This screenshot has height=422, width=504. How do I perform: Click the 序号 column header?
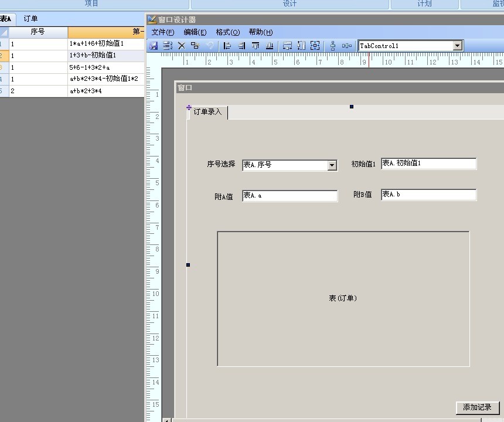[38, 32]
